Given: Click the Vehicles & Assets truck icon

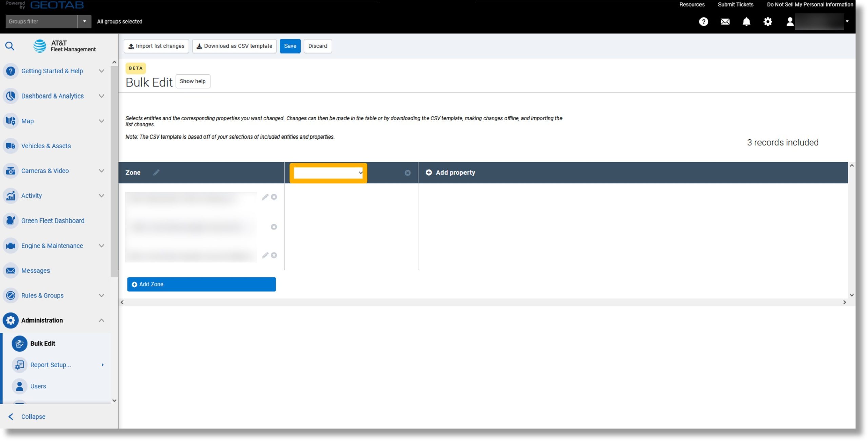Looking at the screenshot, I should click(11, 146).
